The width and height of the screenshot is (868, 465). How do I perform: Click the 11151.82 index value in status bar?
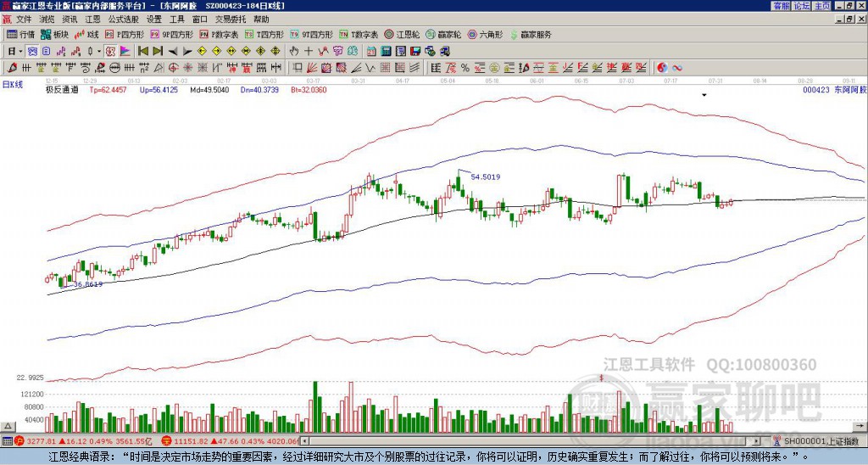point(190,442)
